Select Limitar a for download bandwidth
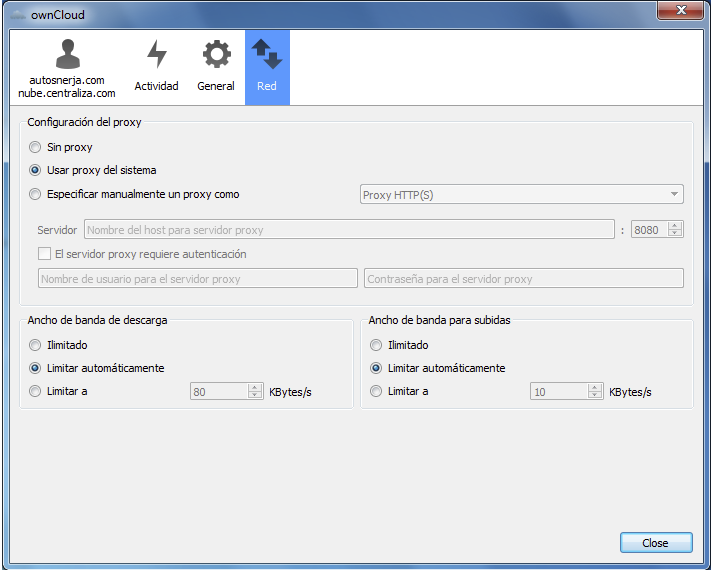The image size is (713, 570). coord(36,391)
